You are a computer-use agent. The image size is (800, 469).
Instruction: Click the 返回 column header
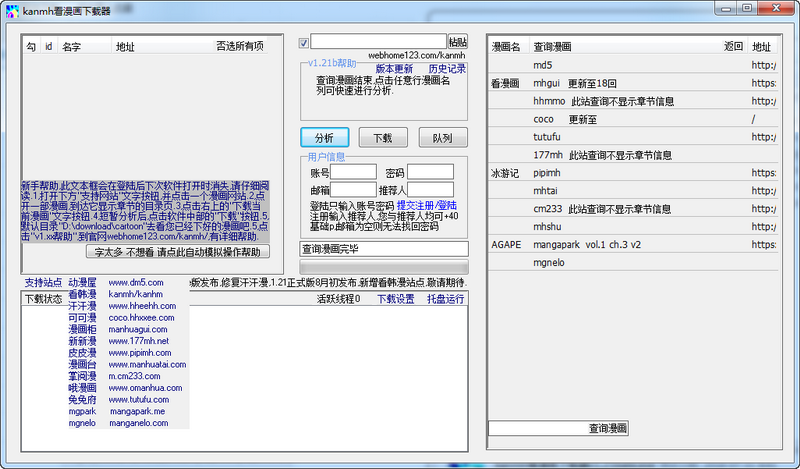coord(733,46)
